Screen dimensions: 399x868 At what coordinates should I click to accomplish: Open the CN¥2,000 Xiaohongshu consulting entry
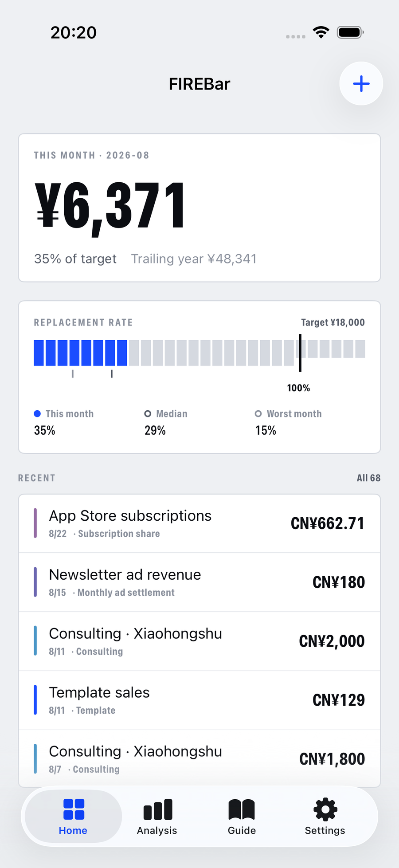click(x=199, y=641)
